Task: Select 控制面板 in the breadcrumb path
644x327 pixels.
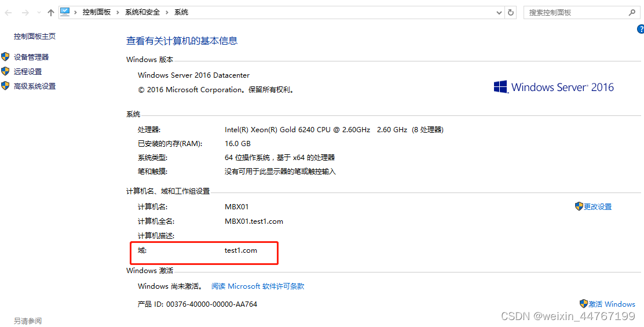Action: (x=97, y=12)
